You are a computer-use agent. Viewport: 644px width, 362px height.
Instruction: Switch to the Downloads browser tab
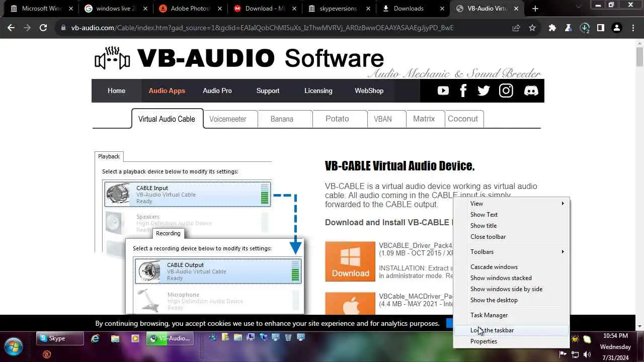pos(413,9)
